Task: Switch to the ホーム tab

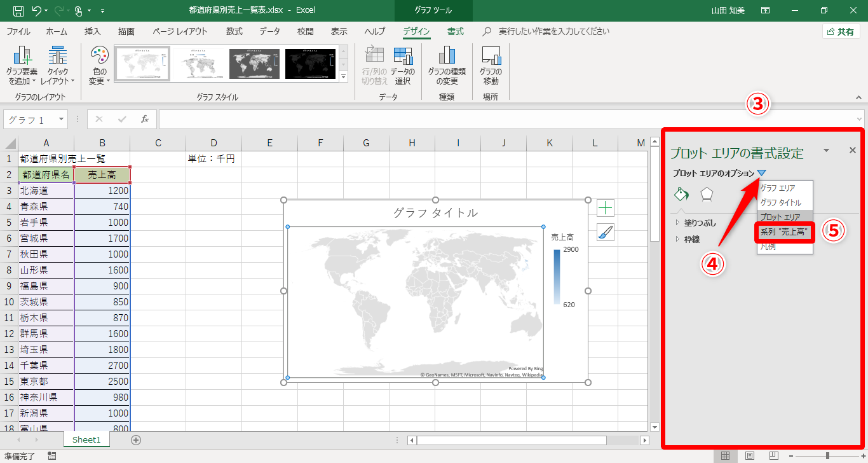Action: click(57, 31)
